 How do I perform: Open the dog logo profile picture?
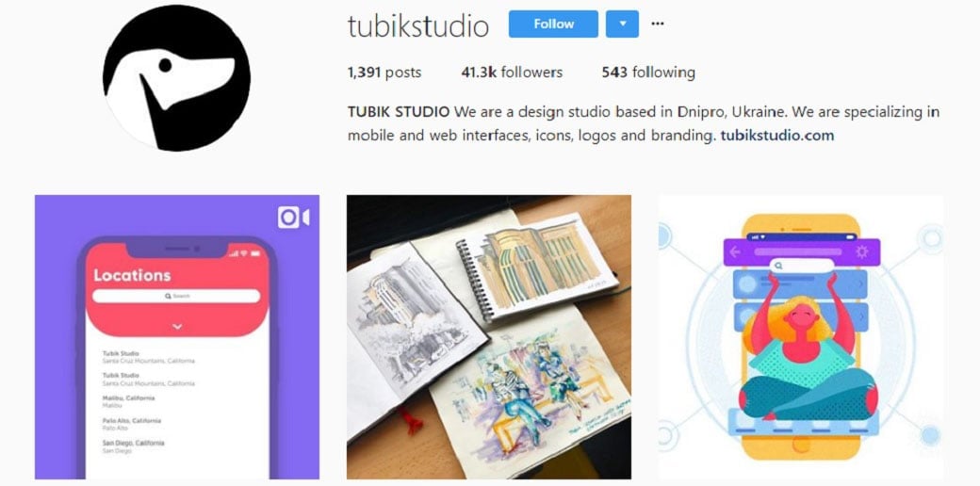coord(177,77)
